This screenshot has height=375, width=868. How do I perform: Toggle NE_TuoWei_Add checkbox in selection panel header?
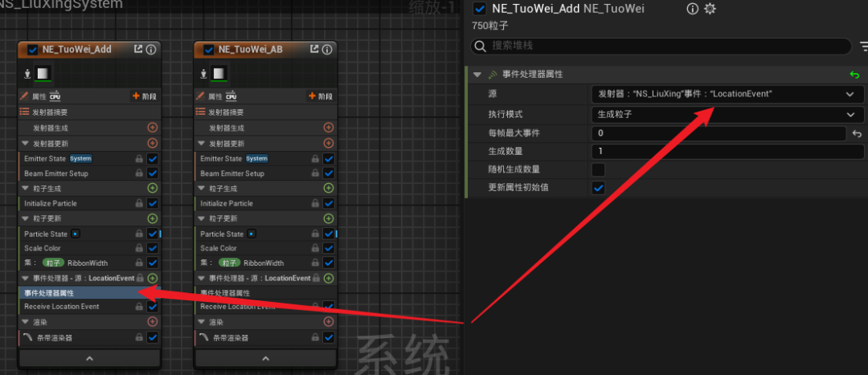pyautogui.click(x=480, y=9)
